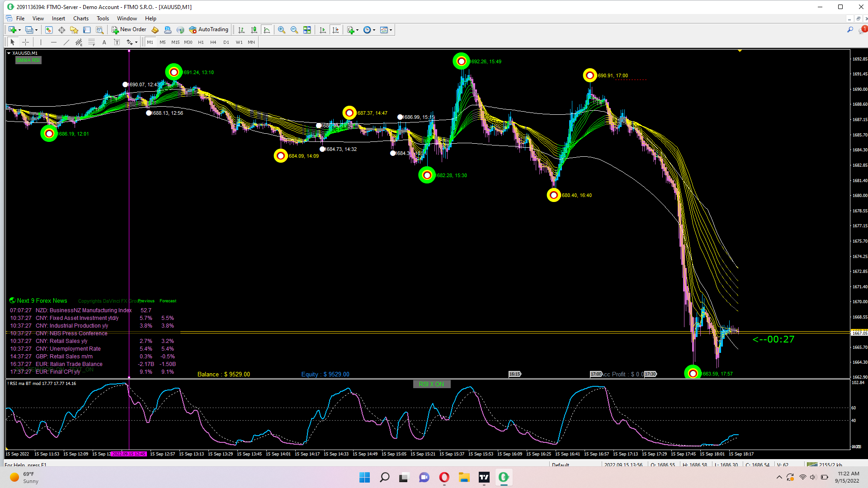Image resolution: width=868 pixels, height=488 pixels.
Task: Expand the Templates dropdown arrow
Action: click(x=391, y=30)
